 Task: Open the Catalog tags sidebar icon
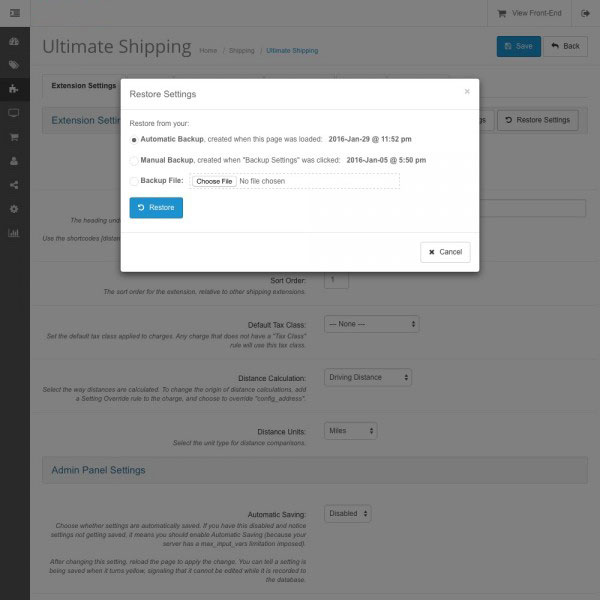coord(14,65)
